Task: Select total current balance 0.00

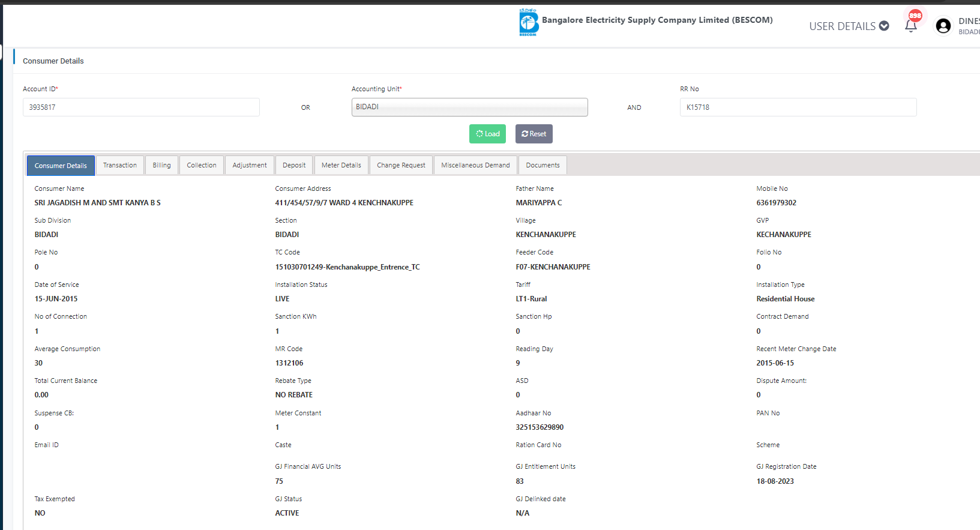Action: [x=41, y=395]
